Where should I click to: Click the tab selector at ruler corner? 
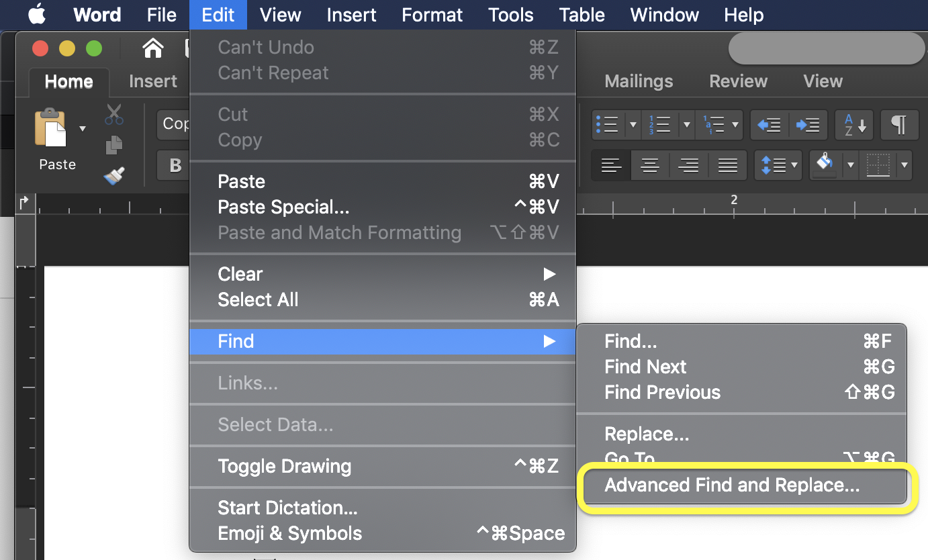click(25, 203)
